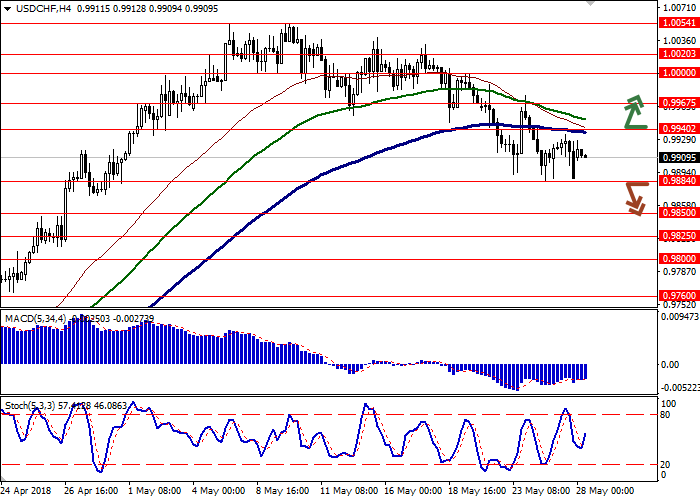
Task: Select the 0.99402 level price tag
Action: tap(679, 129)
